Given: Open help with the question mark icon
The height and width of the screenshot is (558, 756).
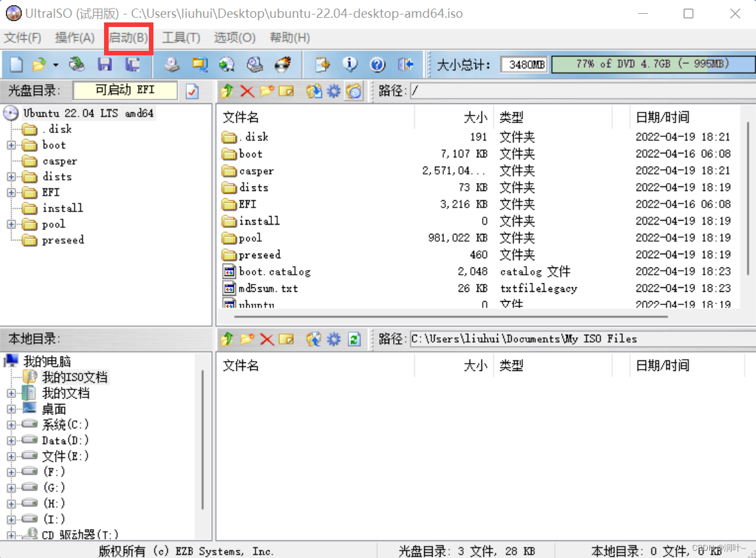Looking at the screenshot, I should coord(377,64).
